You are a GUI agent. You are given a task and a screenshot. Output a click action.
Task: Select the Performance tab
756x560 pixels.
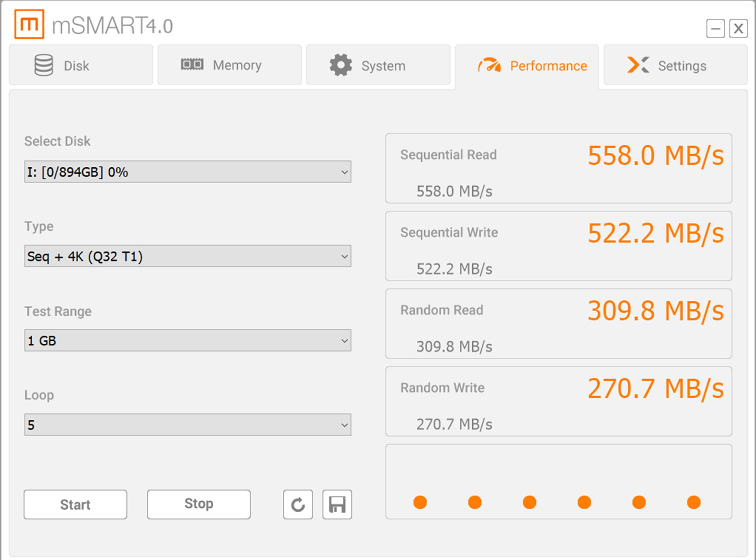[527, 66]
